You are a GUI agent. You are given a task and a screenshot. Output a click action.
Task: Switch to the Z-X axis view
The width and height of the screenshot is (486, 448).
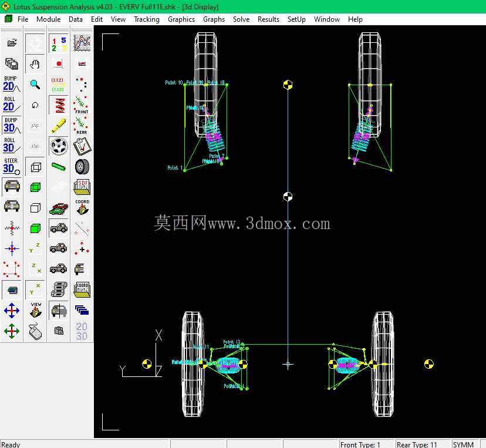tap(35, 269)
